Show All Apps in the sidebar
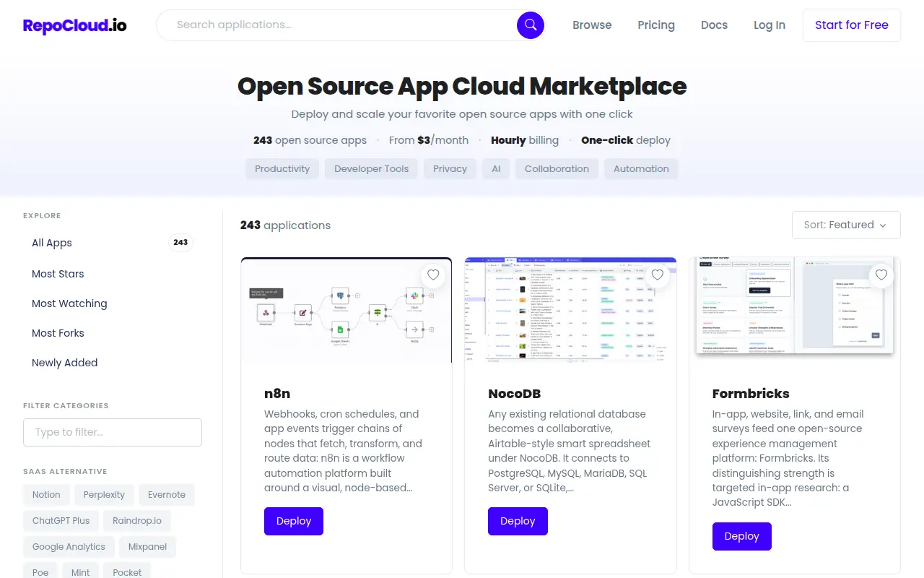The image size is (924, 578). coord(113,243)
